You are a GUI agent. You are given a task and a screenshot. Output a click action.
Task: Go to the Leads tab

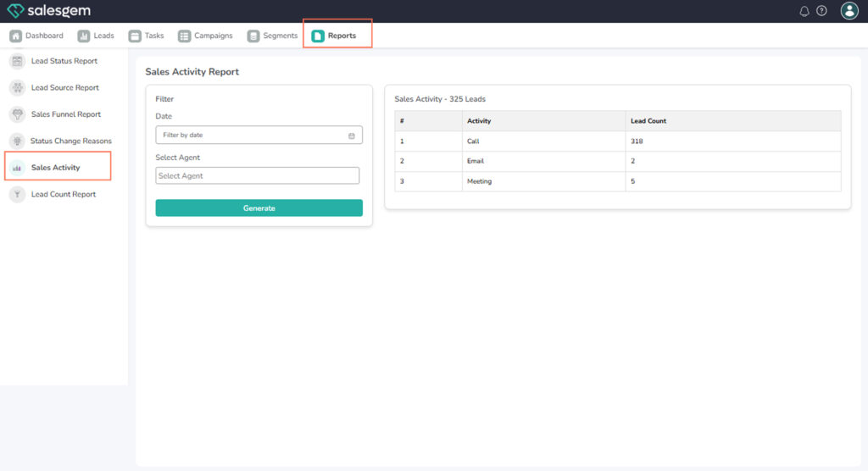click(96, 36)
